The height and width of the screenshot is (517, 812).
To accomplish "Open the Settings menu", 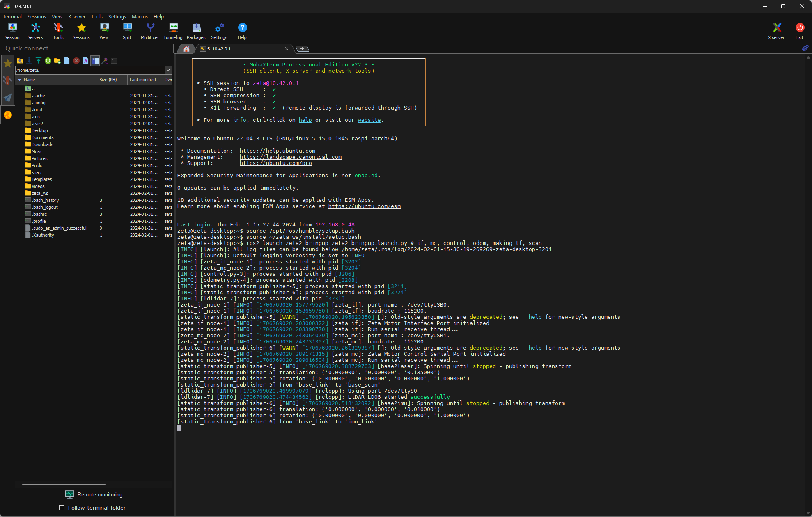I will click(117, 16).
